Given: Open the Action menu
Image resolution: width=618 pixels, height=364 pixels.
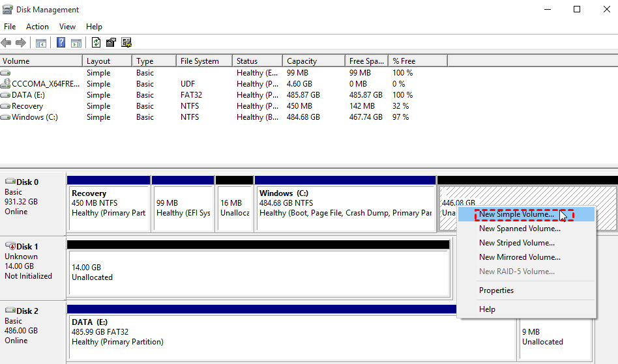Looking at the screenshot, I should 37,26.
